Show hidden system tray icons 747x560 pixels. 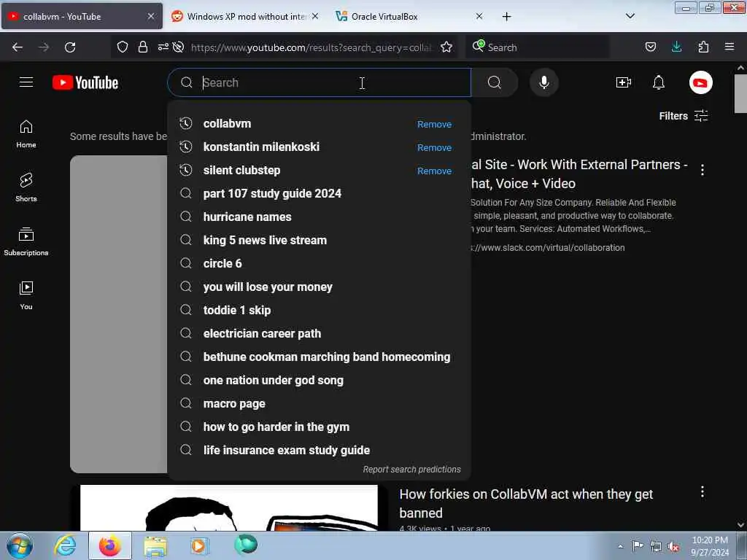pyautogui.click(x=620, y=547)
